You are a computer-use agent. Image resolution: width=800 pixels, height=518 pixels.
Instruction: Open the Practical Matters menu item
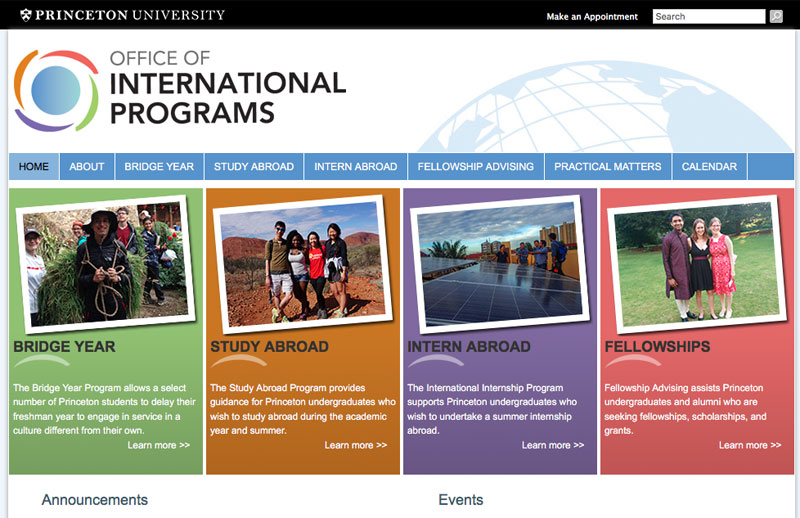coord(608,167)
